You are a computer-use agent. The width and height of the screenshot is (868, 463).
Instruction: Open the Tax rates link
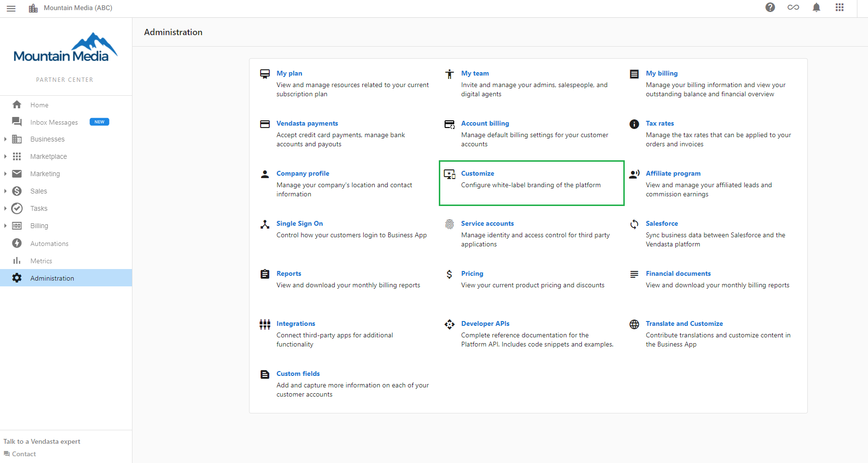click(x=660, y=123)
